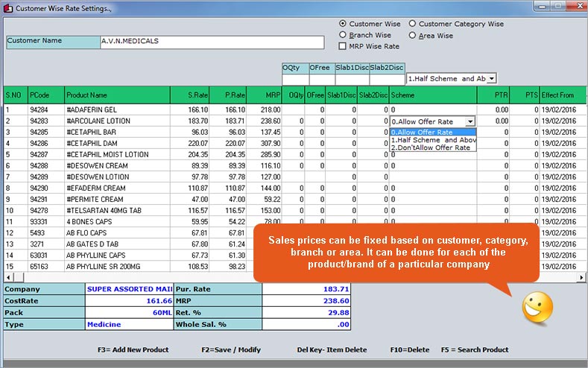Click the MRP column header
This screenshot has width=588, height=368.
pyautogui.click(x=264, y=95)
